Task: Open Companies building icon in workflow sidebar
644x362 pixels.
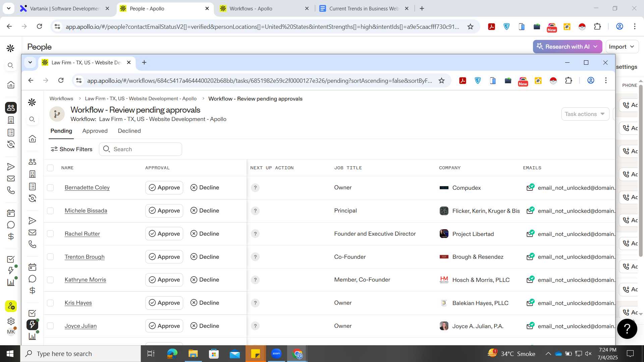Action: pos(32,174)
